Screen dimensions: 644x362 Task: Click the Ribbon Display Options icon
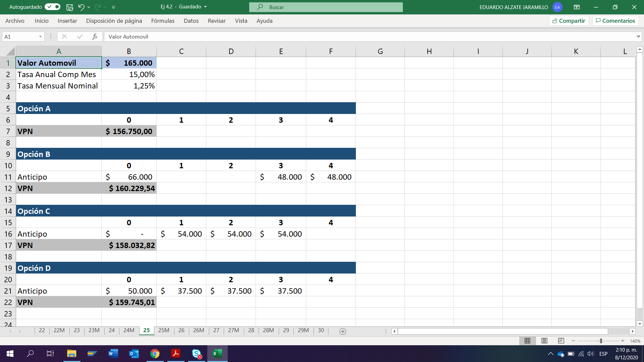pos(577,7)
